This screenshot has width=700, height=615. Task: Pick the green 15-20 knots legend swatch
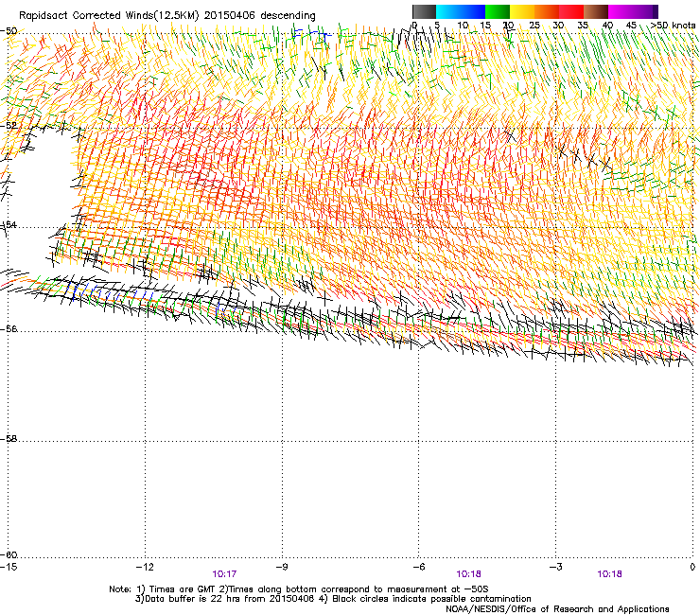(x=498, y=11)
